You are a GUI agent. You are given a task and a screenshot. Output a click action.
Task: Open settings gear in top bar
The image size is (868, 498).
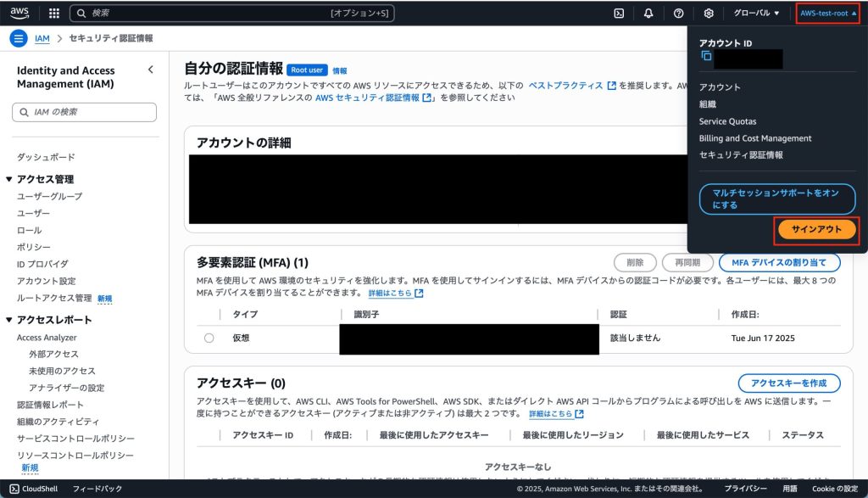708,14
